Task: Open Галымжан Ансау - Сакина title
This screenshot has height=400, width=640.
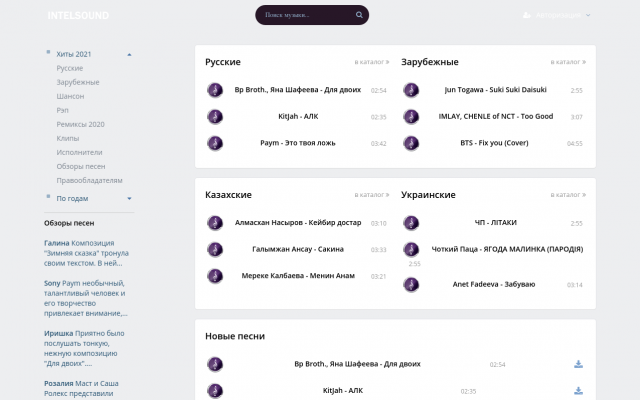Action: (x=298, y=249)
